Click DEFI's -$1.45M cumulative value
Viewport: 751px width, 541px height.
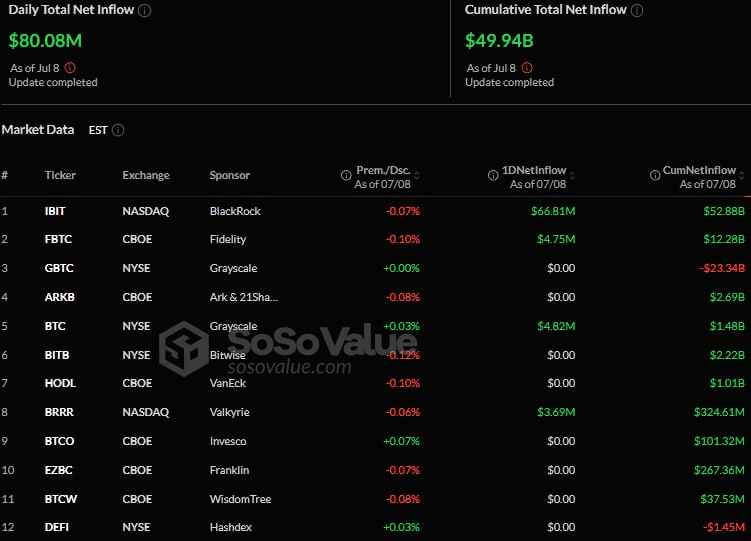click(x=724, y=527)
